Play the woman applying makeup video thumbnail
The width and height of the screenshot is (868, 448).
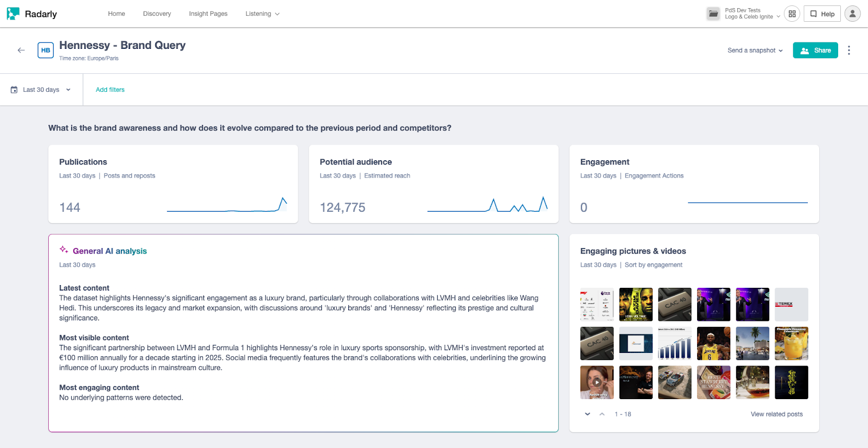click(597, 382)
